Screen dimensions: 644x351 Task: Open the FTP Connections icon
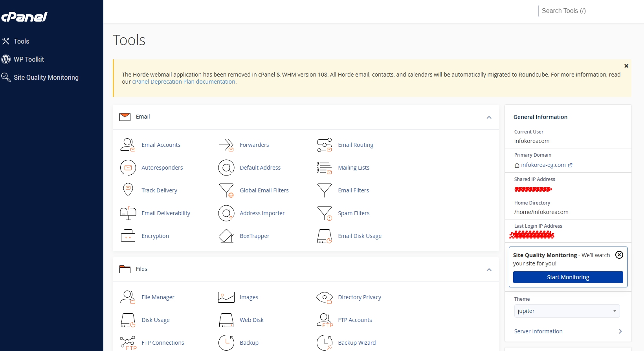[128, 343]
